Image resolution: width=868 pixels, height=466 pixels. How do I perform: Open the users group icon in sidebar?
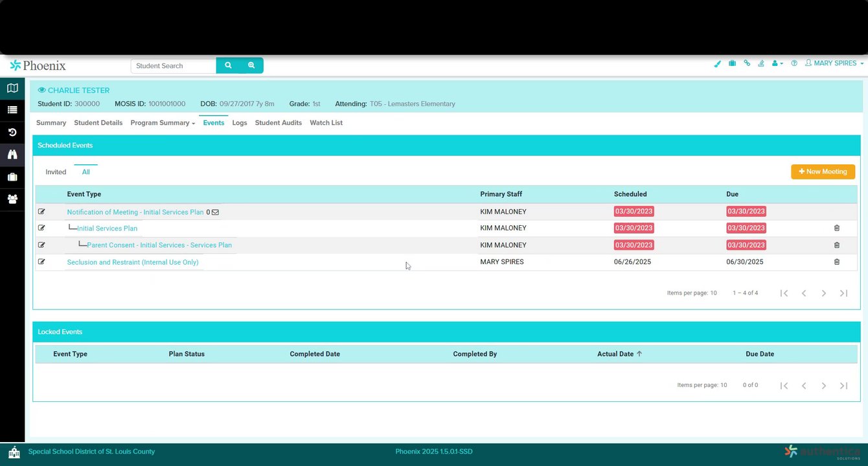coord(12,199)
